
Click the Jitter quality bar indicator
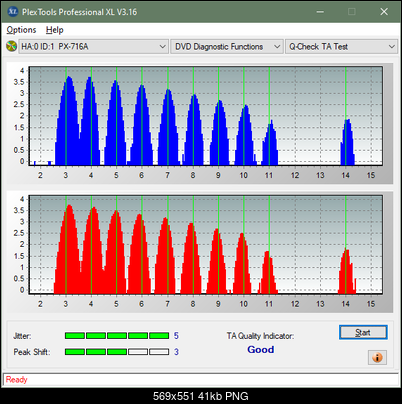coord(117,336)
